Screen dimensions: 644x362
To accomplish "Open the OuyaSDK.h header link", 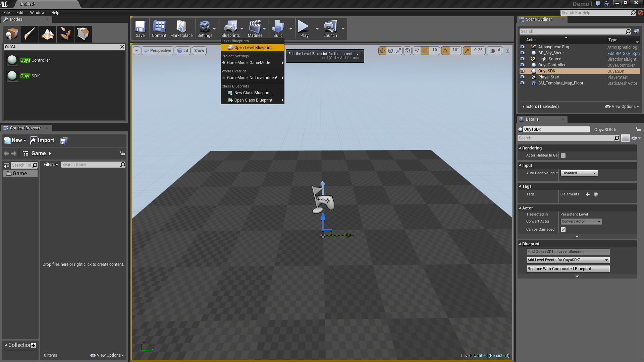I will pos(605,130).
